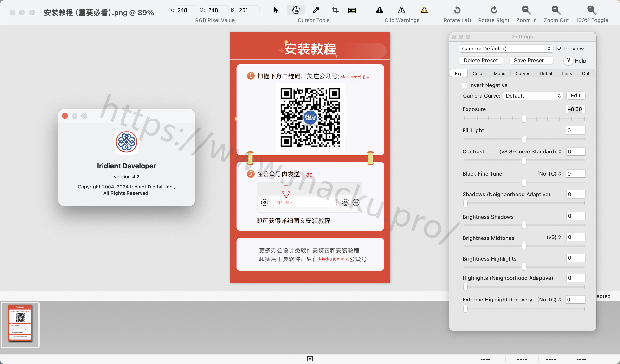Click the G pixel value field
620x364 pixels.
pos(217,10)
